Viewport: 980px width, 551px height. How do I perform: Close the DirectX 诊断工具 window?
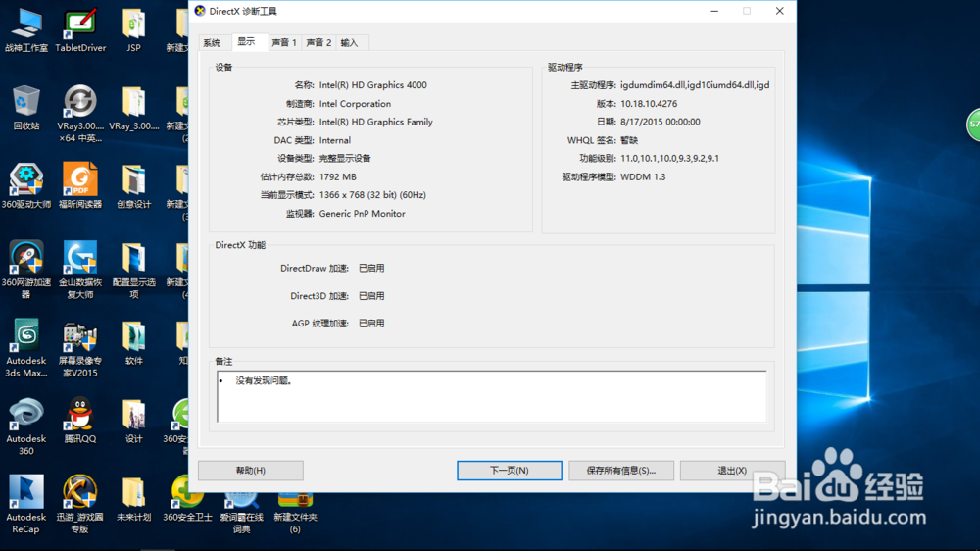pos(779,11)
